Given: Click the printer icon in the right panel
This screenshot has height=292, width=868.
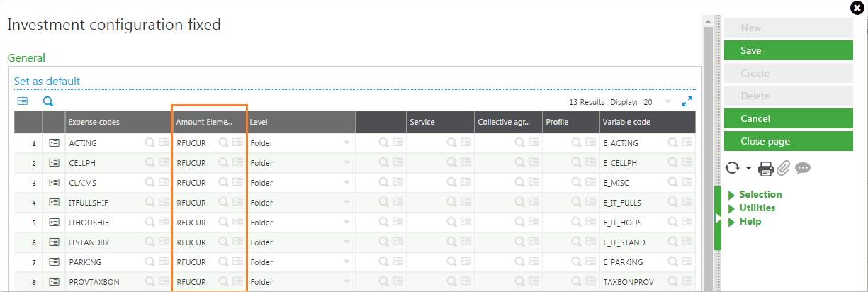Looking at the screenshot, I should point(766,168).
